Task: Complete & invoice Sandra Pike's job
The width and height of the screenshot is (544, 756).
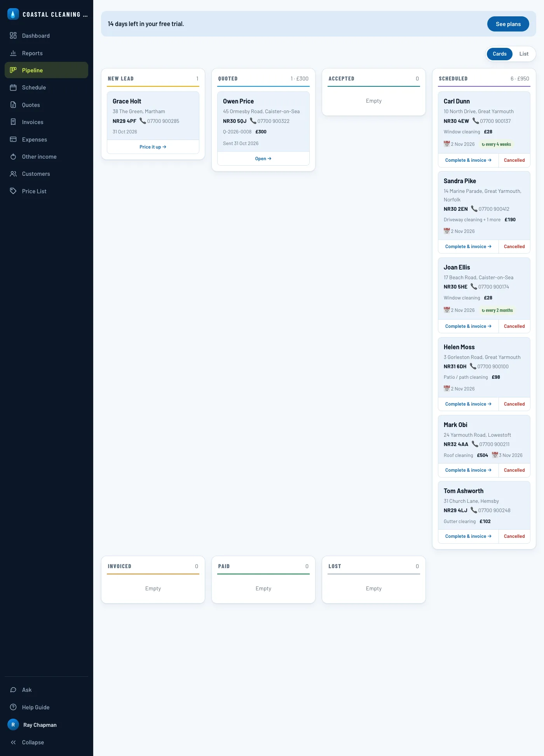Action: point(468,247)
